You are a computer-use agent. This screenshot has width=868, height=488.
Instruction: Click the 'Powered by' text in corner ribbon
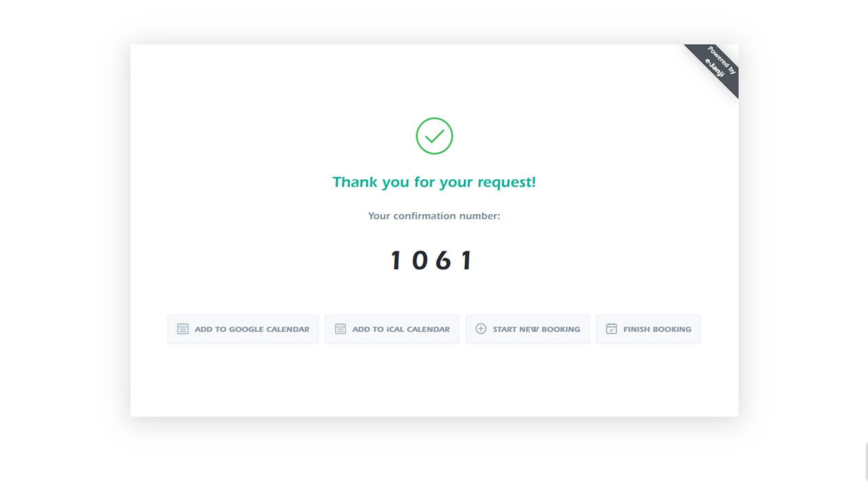(722, 60)
